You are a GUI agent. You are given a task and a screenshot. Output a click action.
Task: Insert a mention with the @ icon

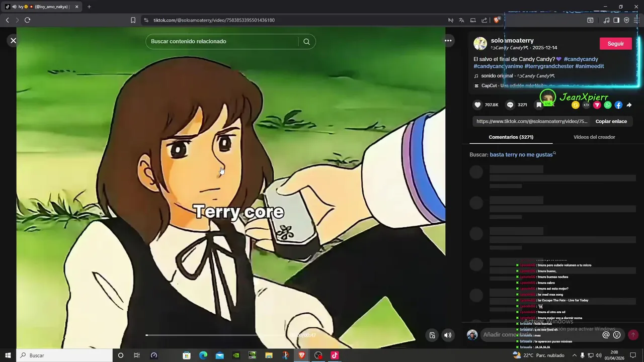coord(606,335)
